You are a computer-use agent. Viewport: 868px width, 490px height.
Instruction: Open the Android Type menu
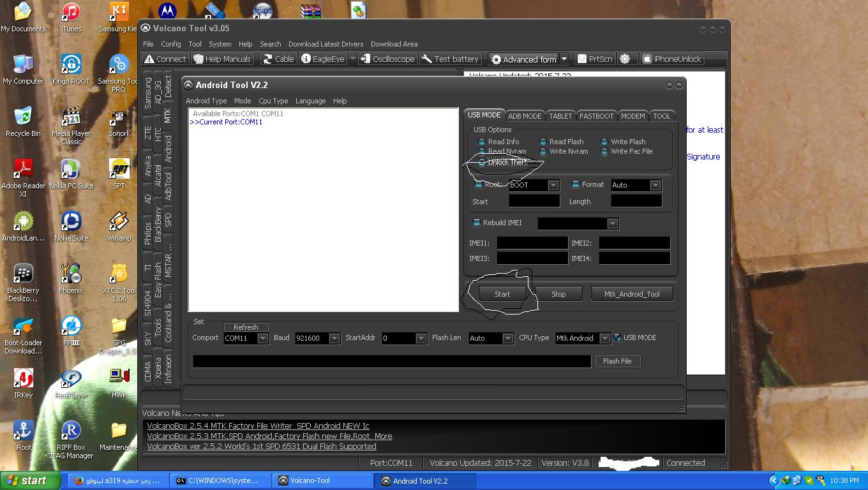206,101
